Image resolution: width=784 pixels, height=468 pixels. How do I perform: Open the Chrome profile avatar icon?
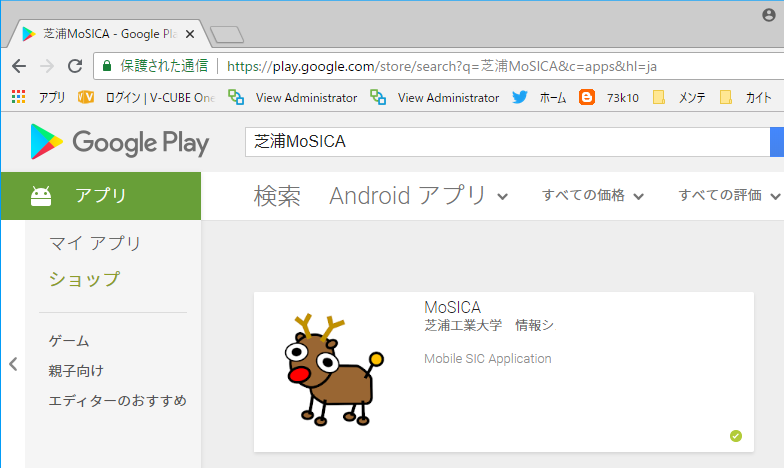[x=768, y=15]
